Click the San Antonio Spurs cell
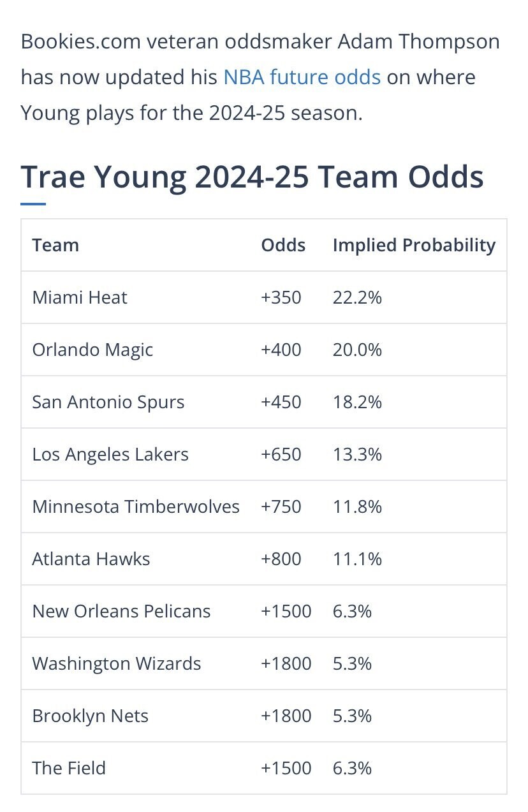Screen dimensions: 528x812 click(108, 402)
